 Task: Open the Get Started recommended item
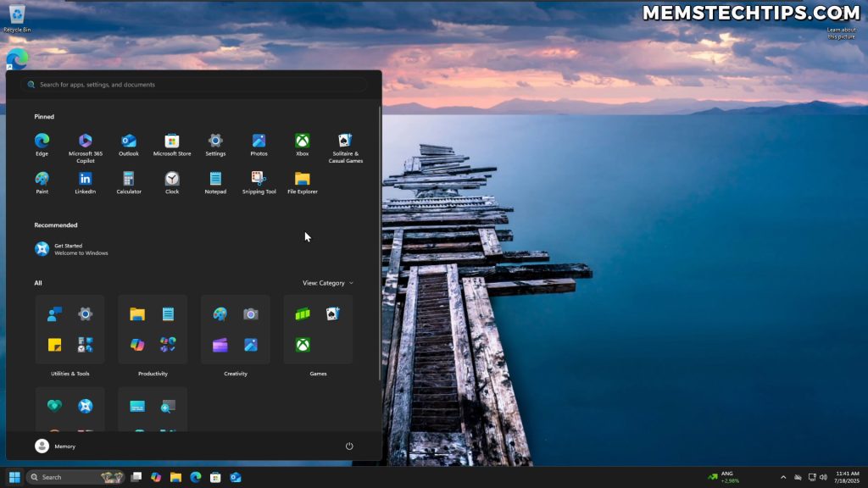[x=71, y=247]
